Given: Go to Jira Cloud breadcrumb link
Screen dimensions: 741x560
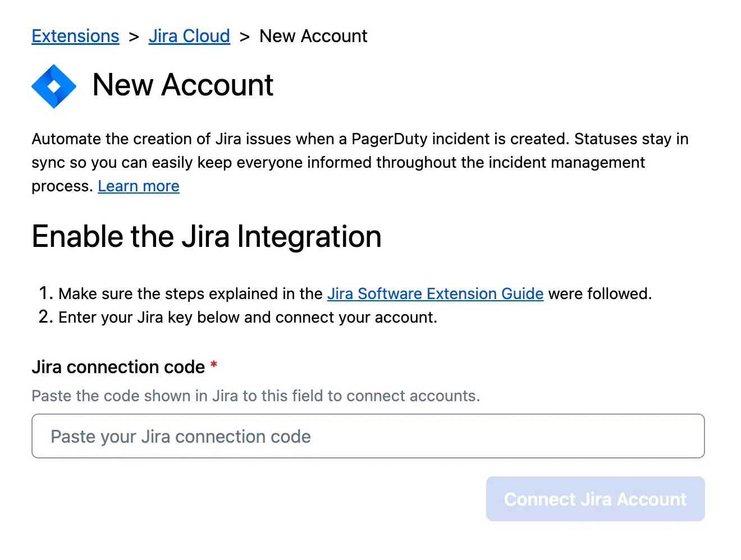Looking at the screenshot, I should tap(189, 36).
